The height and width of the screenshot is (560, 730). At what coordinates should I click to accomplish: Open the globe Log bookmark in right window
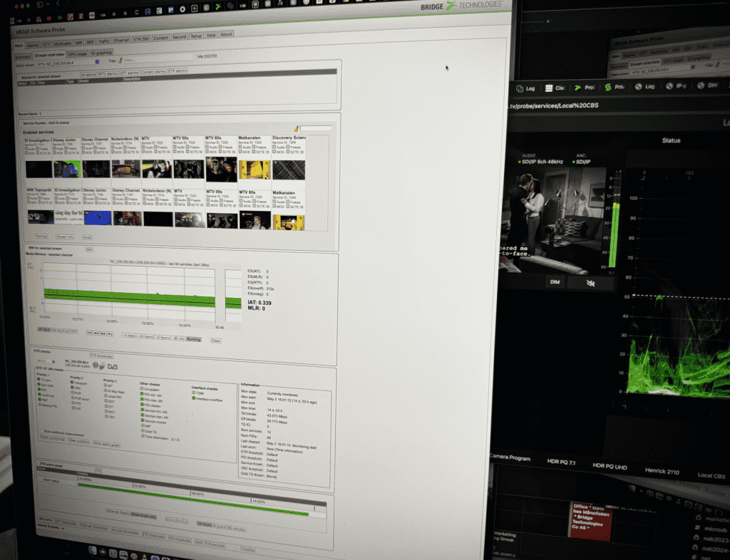tap(645, 86)
